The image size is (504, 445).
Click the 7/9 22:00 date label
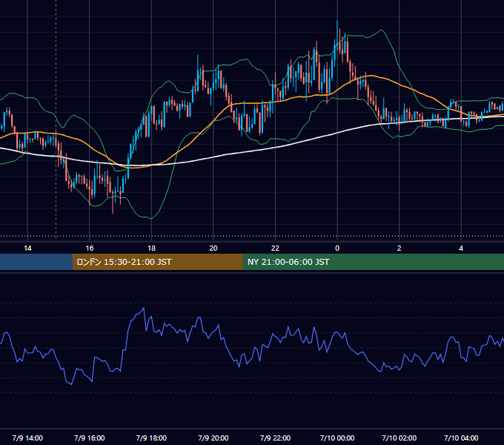pos(275,438)
